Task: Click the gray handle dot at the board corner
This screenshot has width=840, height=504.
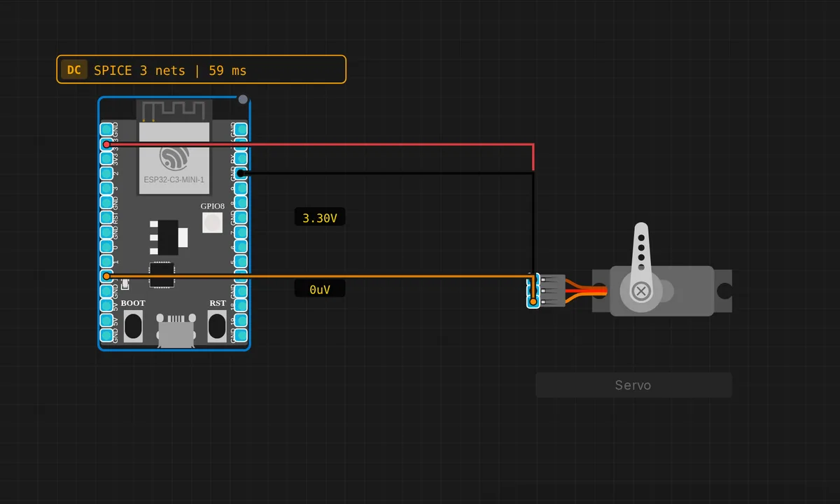Action: [243, 99]
